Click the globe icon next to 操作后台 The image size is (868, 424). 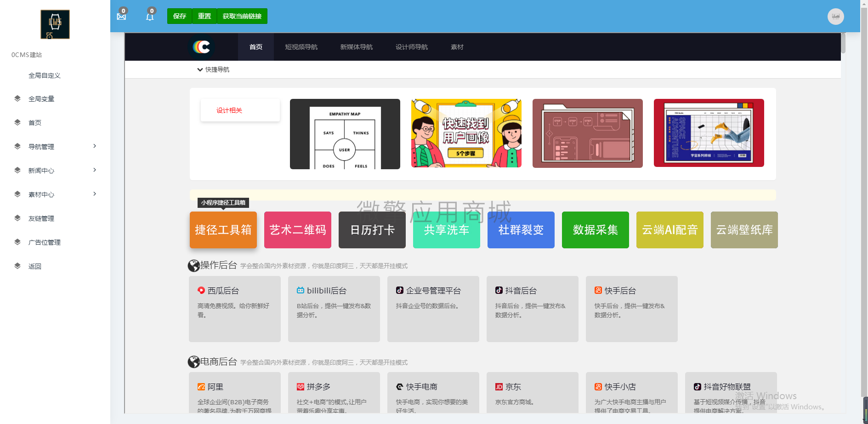193,266
